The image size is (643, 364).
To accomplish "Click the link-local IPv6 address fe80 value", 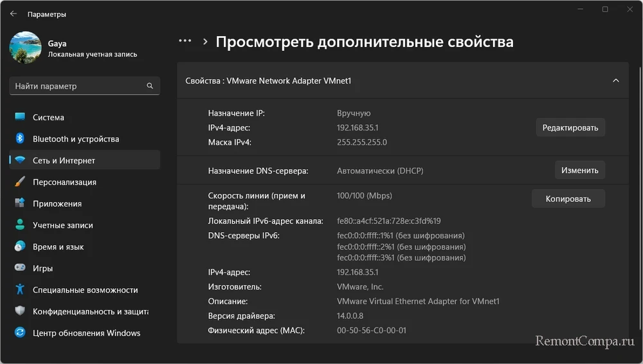I will pos(389,221).
